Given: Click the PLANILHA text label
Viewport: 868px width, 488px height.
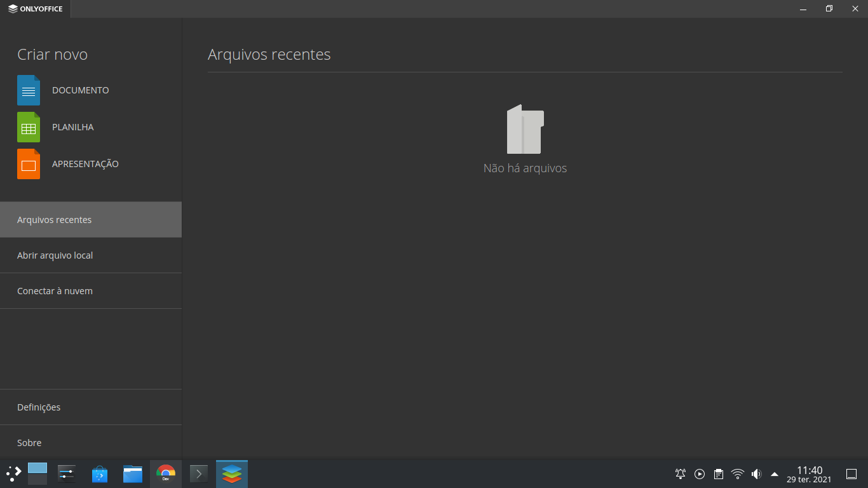Looking at the screenshot, I should pyautogui.click(x=73, y=127).
